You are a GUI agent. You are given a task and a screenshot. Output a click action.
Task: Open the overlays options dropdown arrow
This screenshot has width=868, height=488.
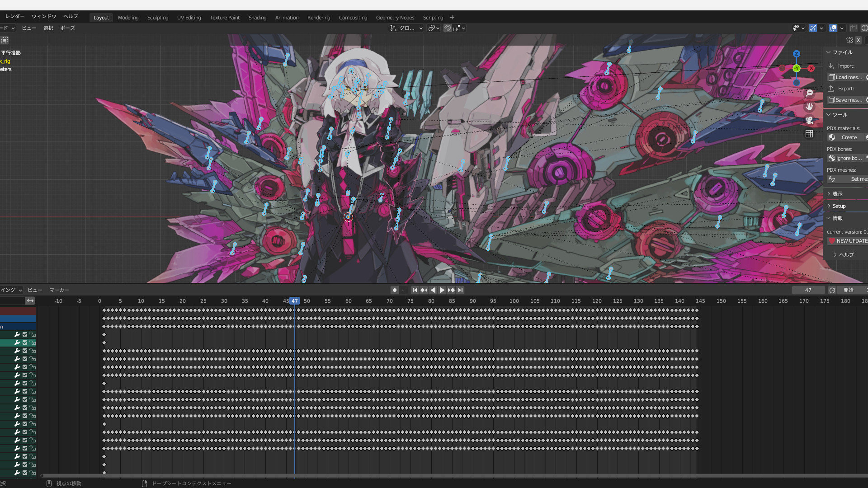842,28
